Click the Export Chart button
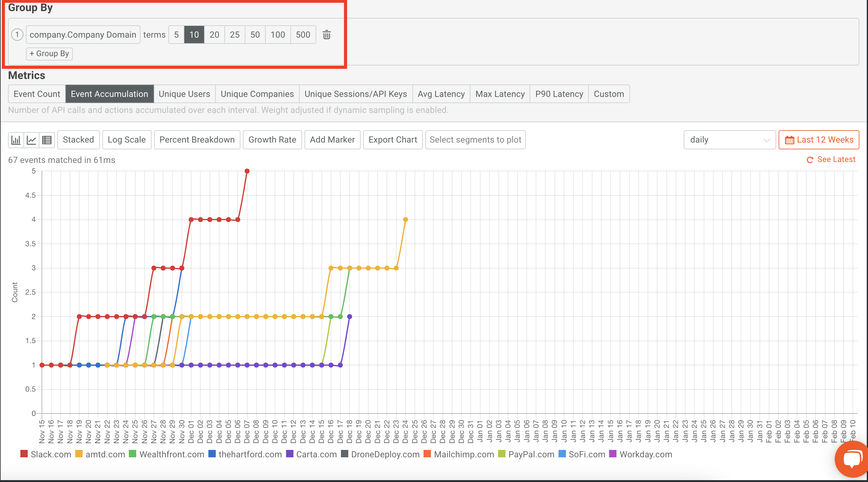The height and width of the screenshot is (482, 868). 393,140
